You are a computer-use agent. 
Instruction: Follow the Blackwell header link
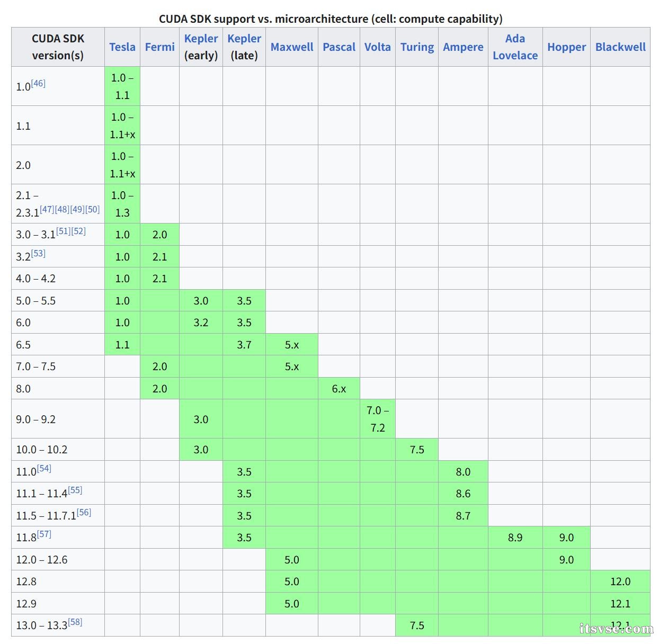(620, 47)
